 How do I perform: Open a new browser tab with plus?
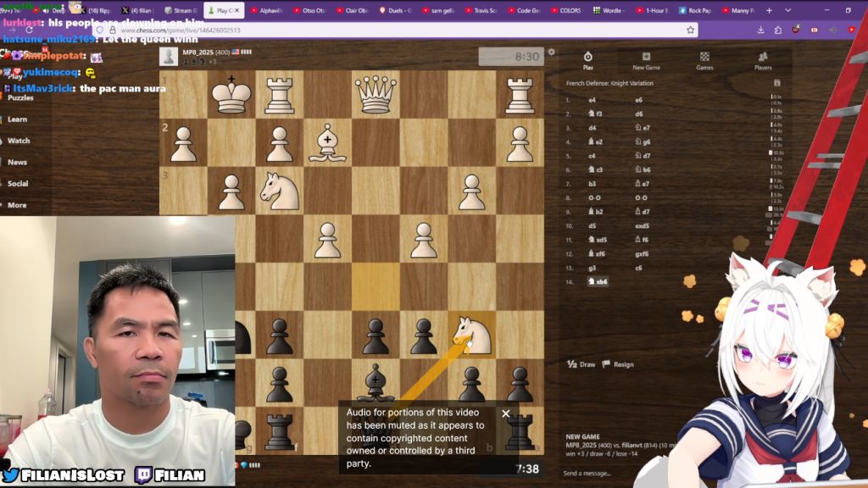769,10
